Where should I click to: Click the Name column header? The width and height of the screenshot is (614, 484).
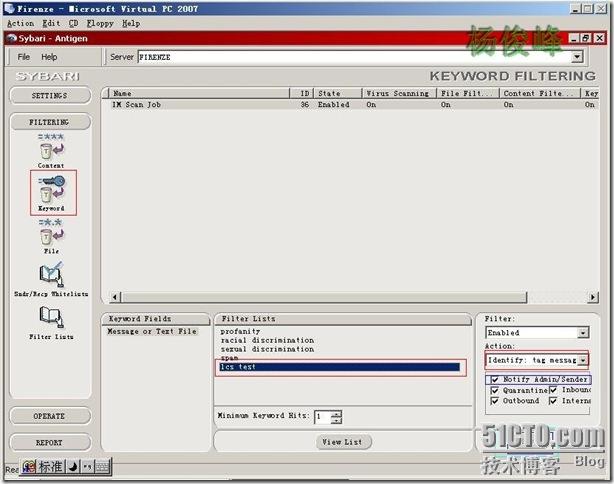(197, 93)
